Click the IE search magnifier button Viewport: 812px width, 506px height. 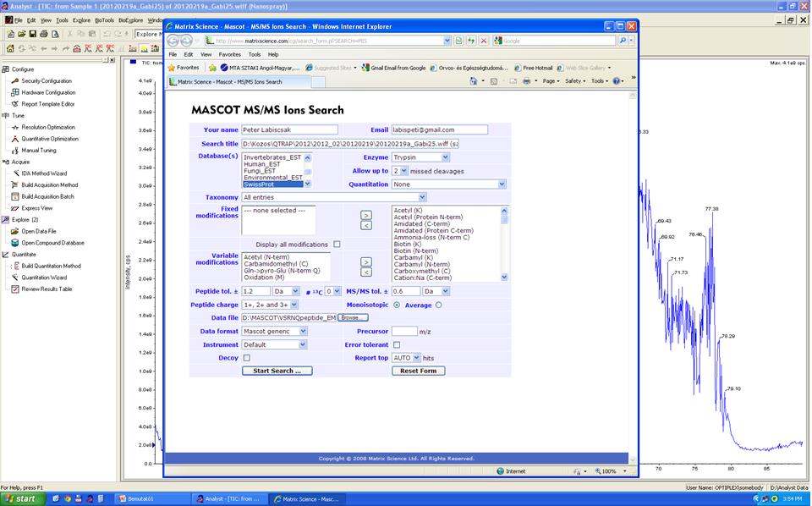(x=623, y=41)
